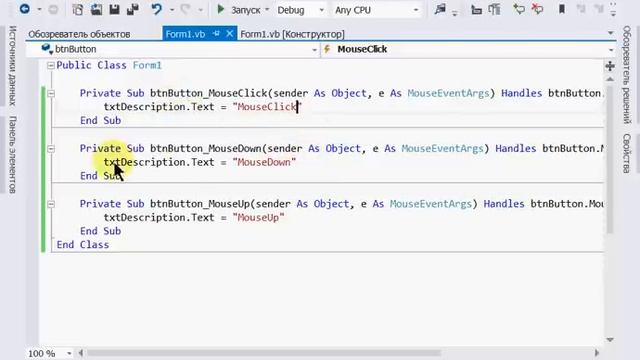Click the horizontal scrollbar left arrow
Viewport: 640px width, 360px height.
81,353
